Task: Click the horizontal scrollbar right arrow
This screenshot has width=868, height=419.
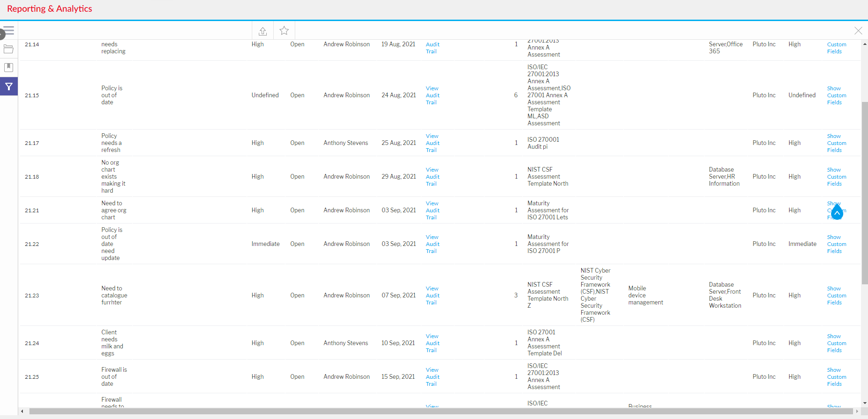Action: [x=857, y=412]
